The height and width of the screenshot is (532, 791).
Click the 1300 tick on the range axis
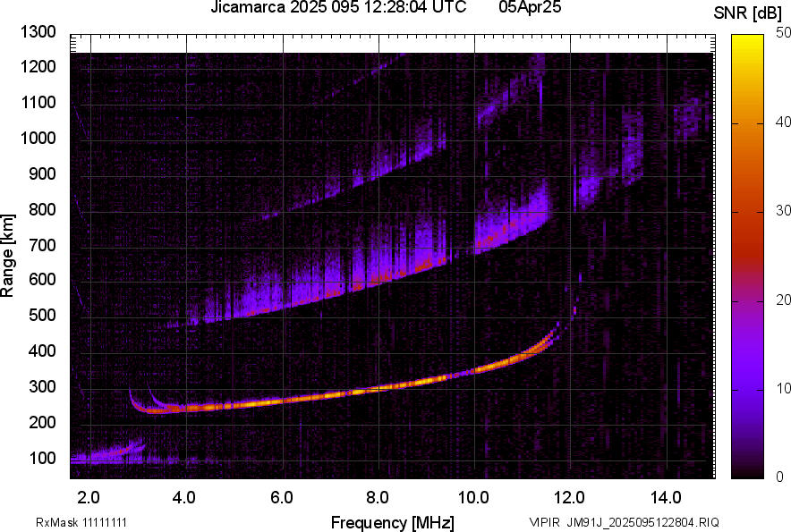(x=38, y=32)
